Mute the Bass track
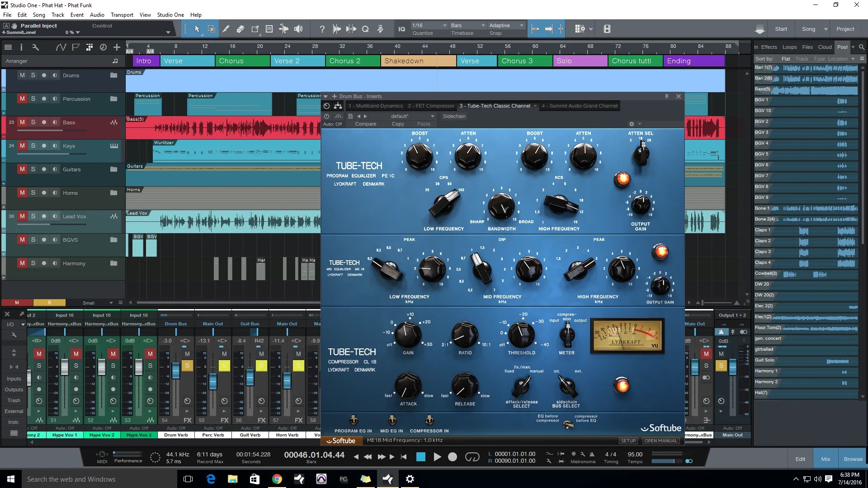This screenshot has height=488, width=868. (22, 122)
